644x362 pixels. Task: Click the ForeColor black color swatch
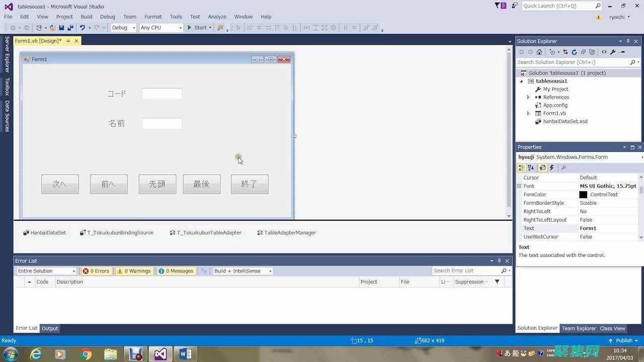(583, 195)
